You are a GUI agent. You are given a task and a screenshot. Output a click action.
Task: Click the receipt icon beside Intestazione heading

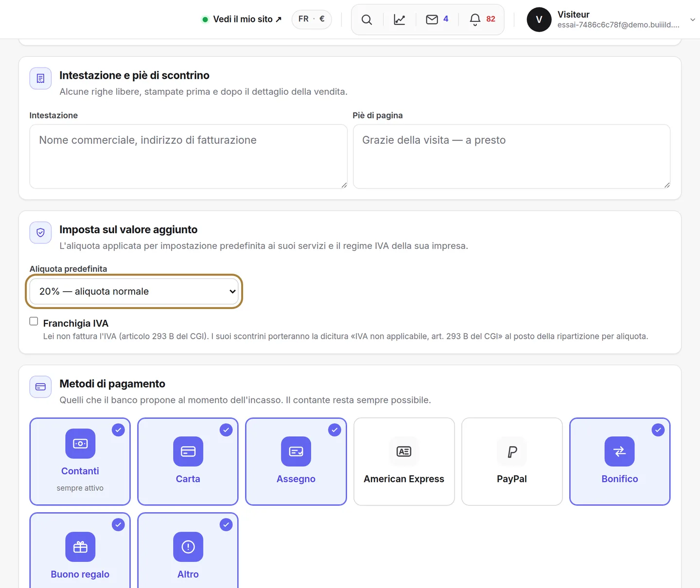point(40,78)
